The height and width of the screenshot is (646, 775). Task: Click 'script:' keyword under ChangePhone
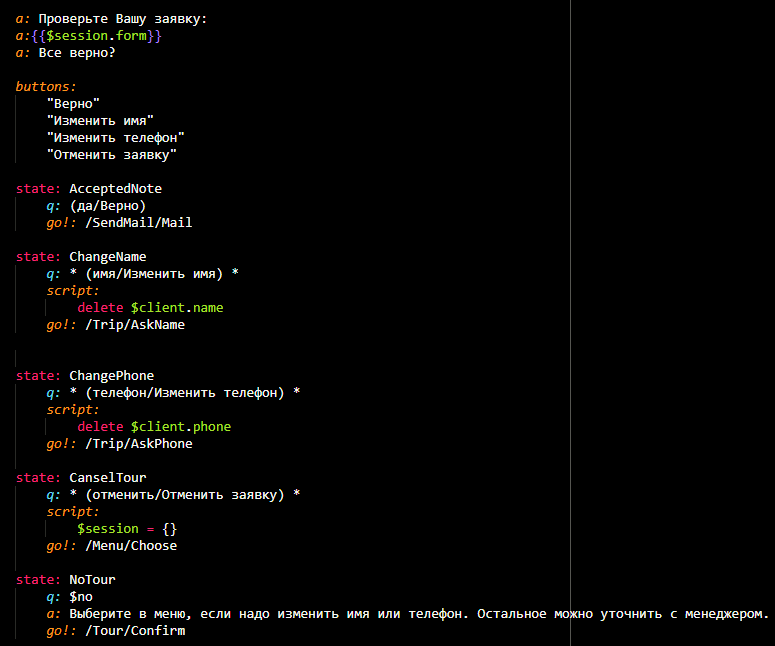(73, 410)
